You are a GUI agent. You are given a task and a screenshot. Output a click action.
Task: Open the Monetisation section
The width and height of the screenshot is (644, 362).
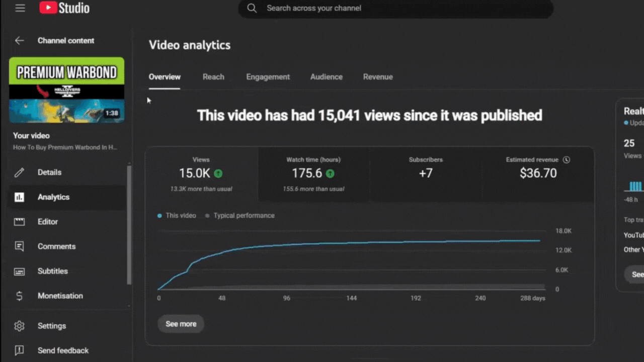[67, 296]
